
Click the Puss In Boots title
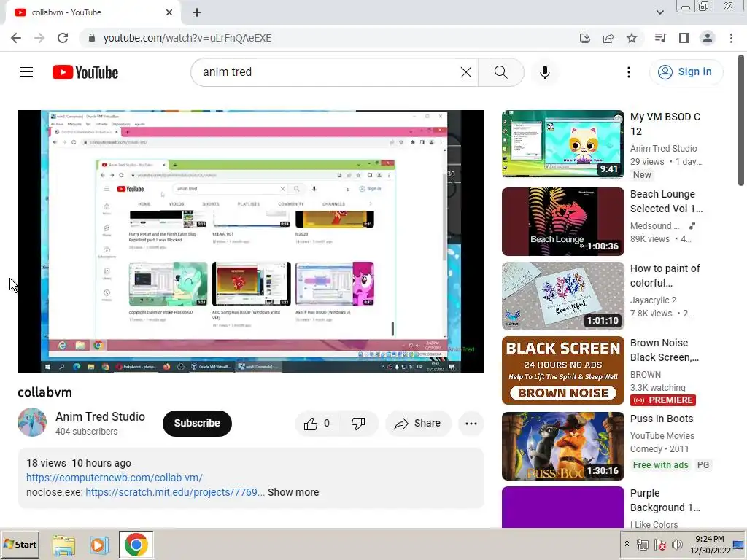coord(661,419)
